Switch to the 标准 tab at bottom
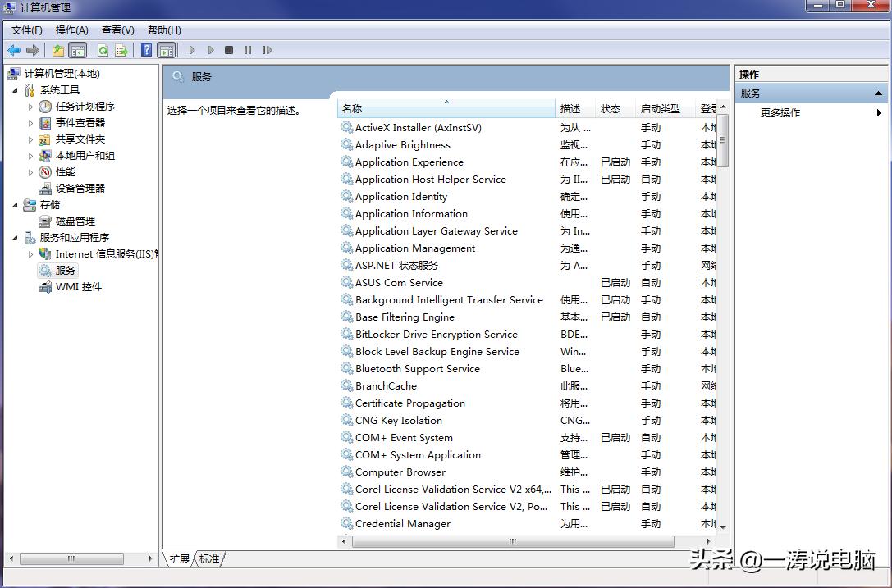Screen dimensions: 892x588 tap(209, 558)
